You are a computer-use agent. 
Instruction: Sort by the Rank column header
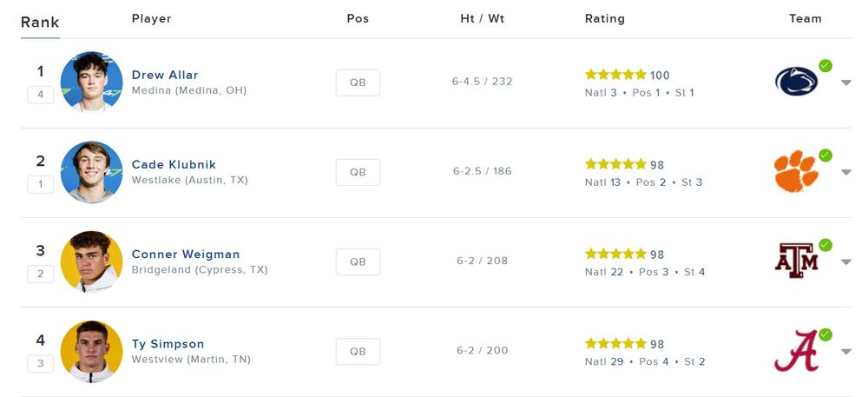[x=40, y=21]
